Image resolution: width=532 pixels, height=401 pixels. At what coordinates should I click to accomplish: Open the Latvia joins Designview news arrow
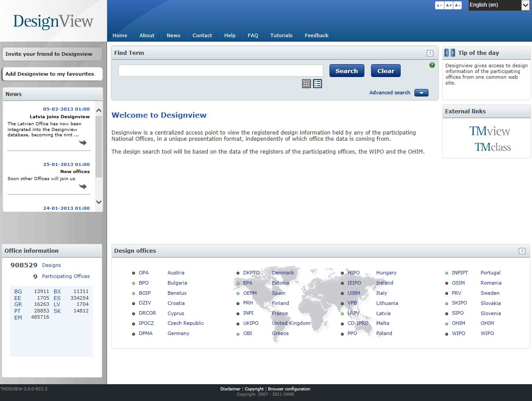point(83,143)
